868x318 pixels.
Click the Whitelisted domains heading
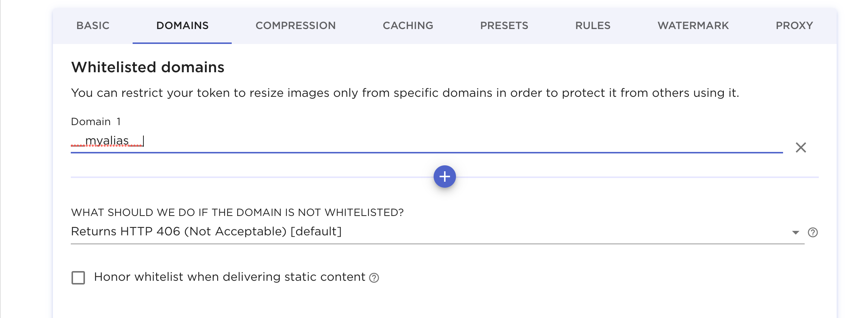tap(148, 67)
